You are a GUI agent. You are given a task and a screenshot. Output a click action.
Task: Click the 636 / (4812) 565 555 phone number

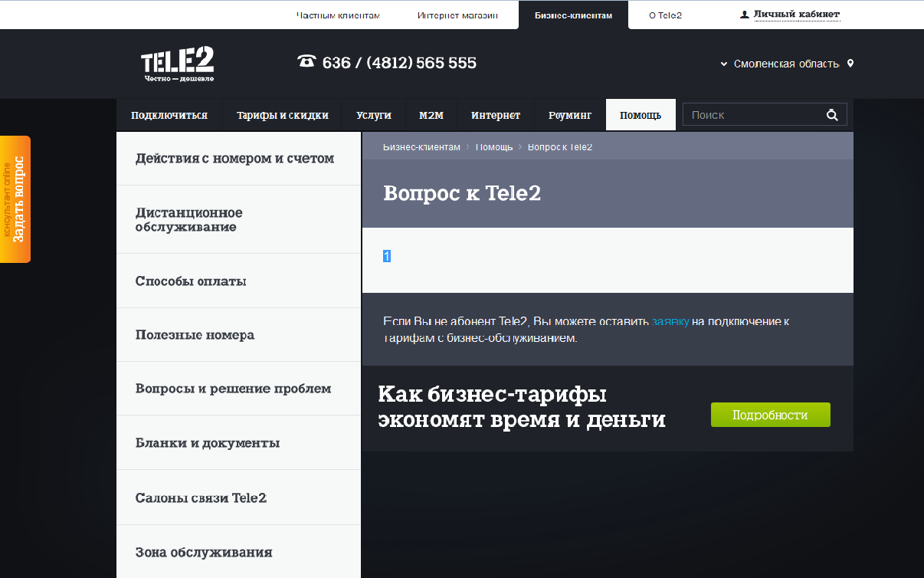[x=399, y=63]
